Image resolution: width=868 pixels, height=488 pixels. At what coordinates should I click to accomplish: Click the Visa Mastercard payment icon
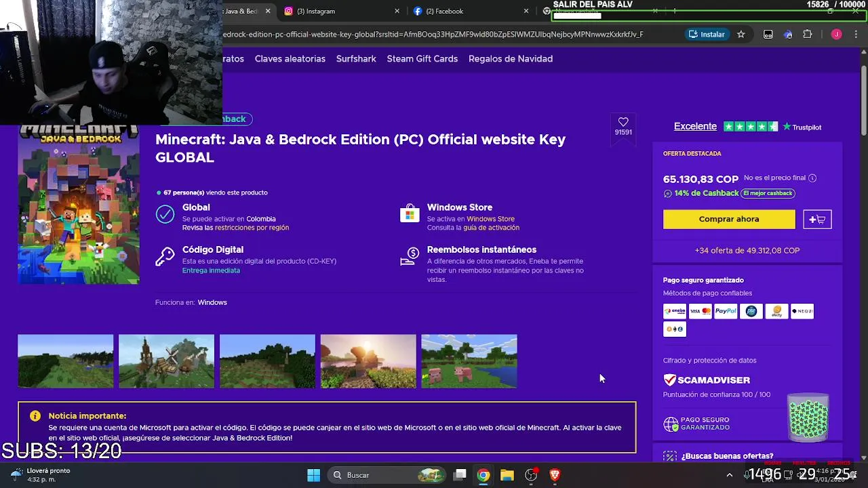pos(701,311)
